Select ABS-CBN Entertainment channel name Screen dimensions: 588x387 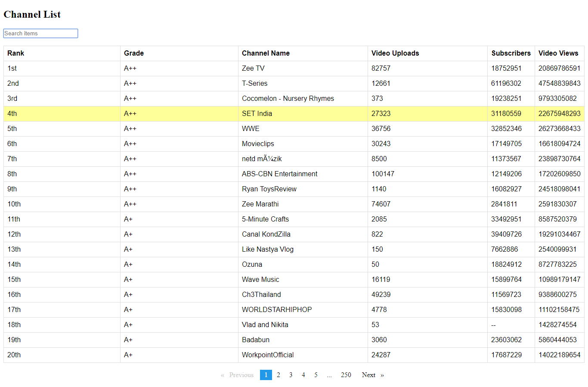(x=279, y=174)
